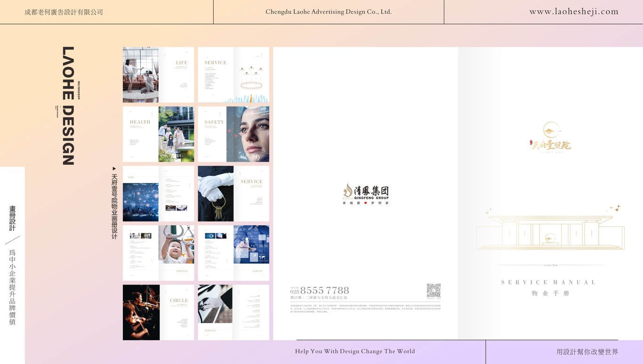
Task: Click 'Chengdu Laohe Advertising Design Co., Ltd.' text
Action: tap(329, 12)
